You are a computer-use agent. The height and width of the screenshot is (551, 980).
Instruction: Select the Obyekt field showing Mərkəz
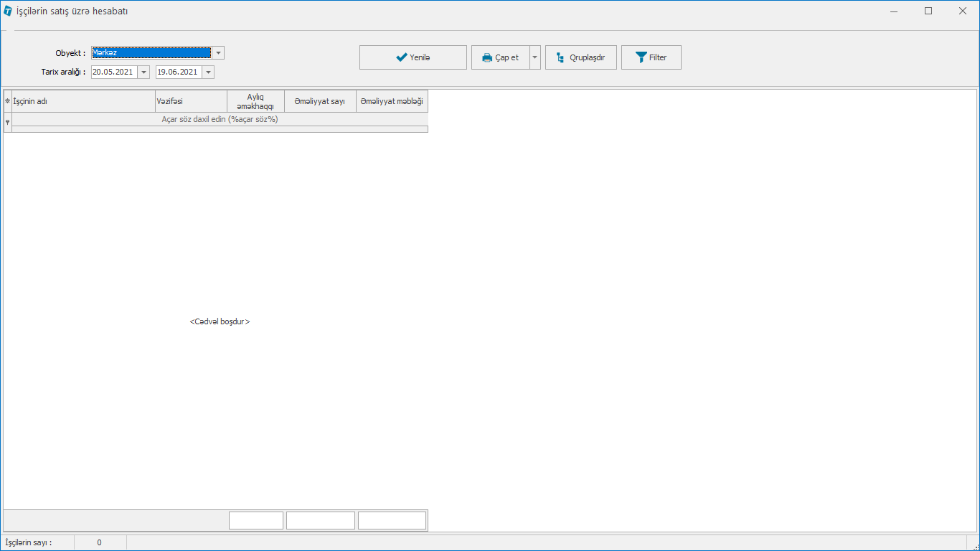(x=151, y=53)
